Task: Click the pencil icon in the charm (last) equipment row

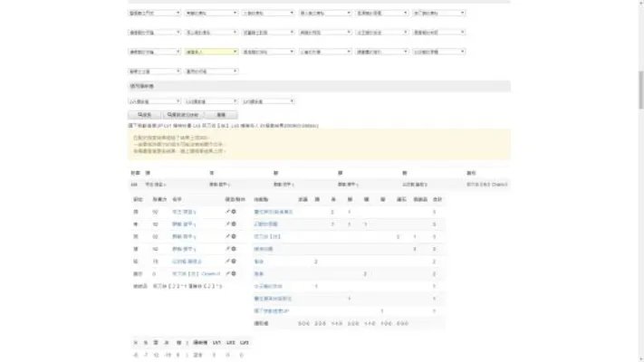Action: [227, 272]
